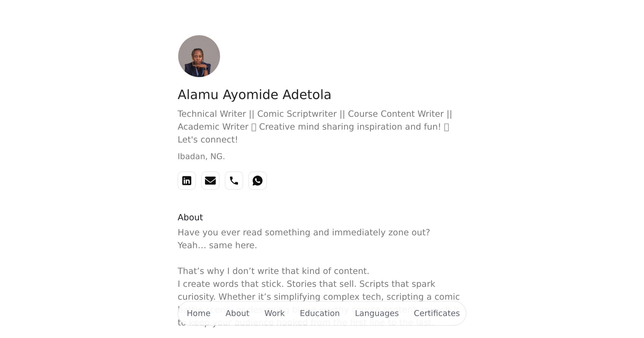Click the floating navigation pill bar
This screenshot has width=644, height=338.
pos(322,313)
